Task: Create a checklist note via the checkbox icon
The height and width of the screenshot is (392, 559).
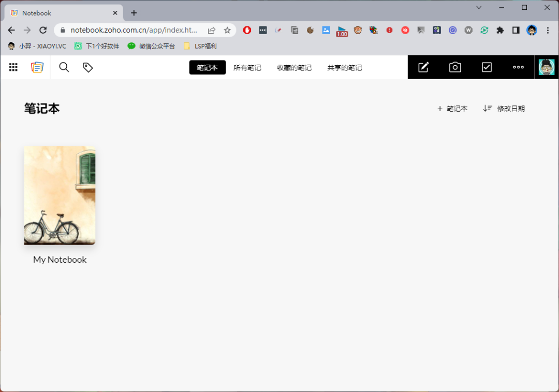Action: 487,67
